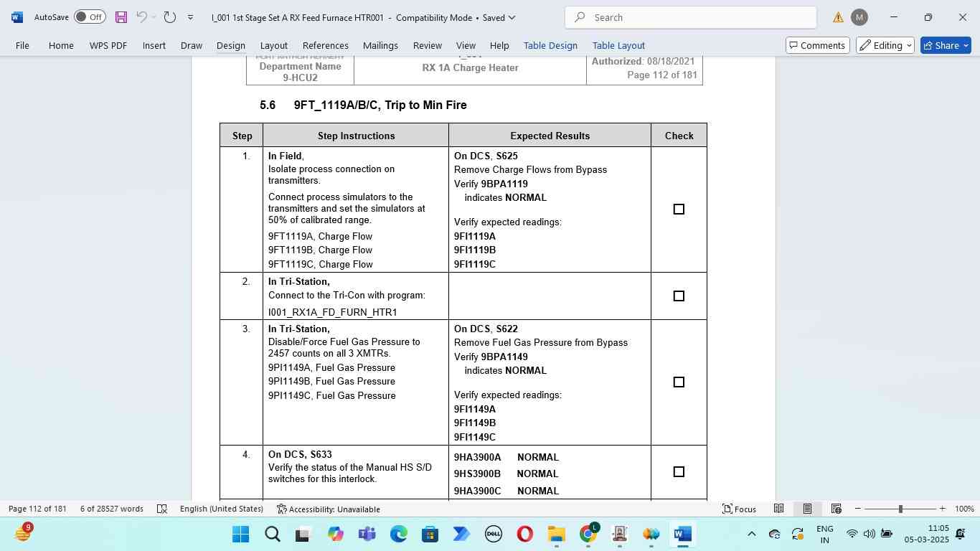
Task: Open Microsoft Edge from taskbar
Action: [x=398, y=534]
